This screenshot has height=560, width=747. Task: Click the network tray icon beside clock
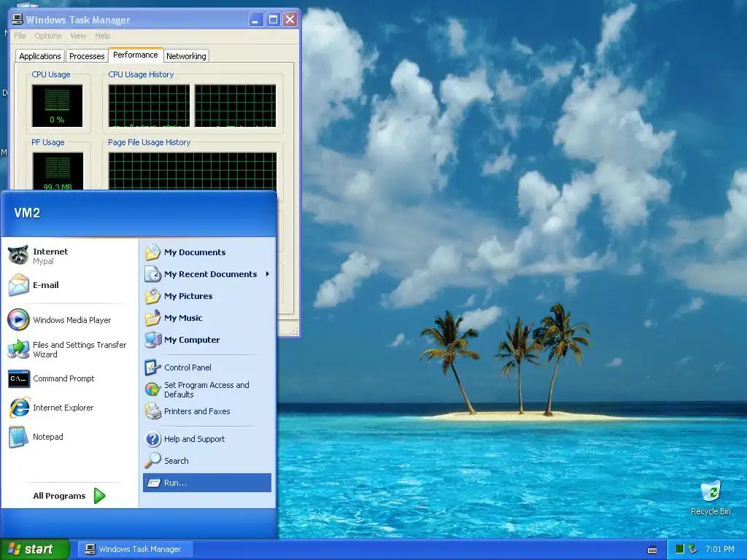[693, 549]
